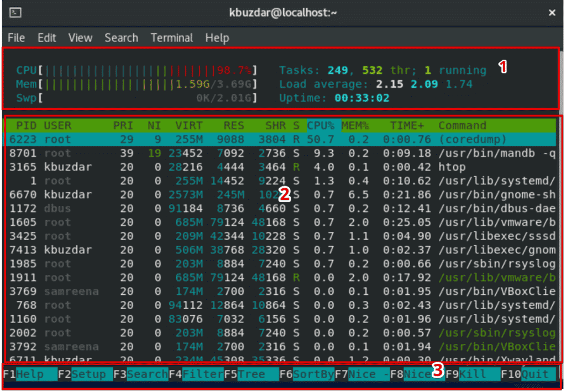This screenshot has width=566, height=392.
Task: Open the View menu
Action: pyautogui.click(x=80, y=38)
